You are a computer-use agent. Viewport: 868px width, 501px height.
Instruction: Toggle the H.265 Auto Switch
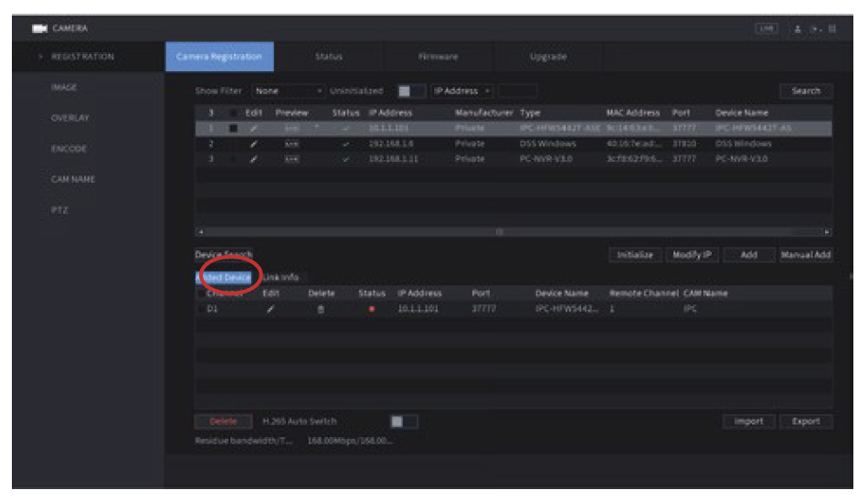[403, 421]
